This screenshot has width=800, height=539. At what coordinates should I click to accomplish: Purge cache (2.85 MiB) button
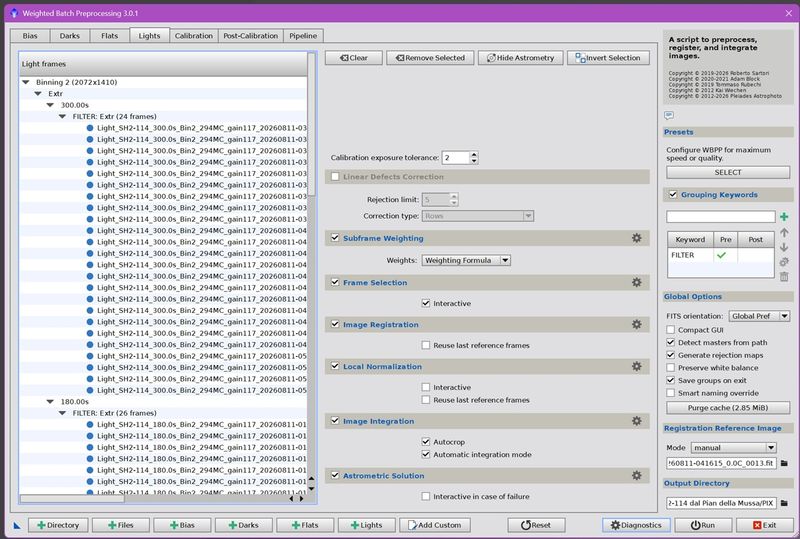[x=728, y=407]
